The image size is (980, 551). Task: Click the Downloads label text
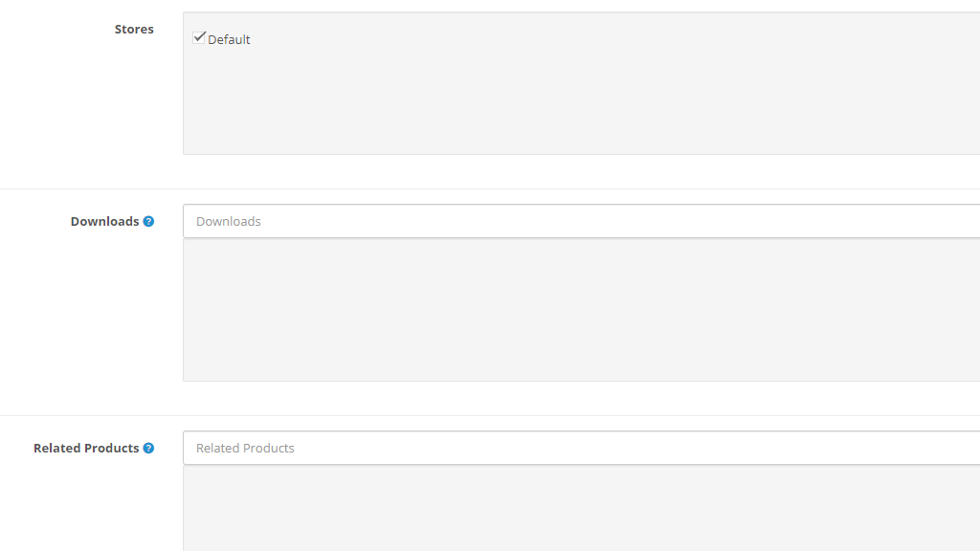tap(105, 221)
